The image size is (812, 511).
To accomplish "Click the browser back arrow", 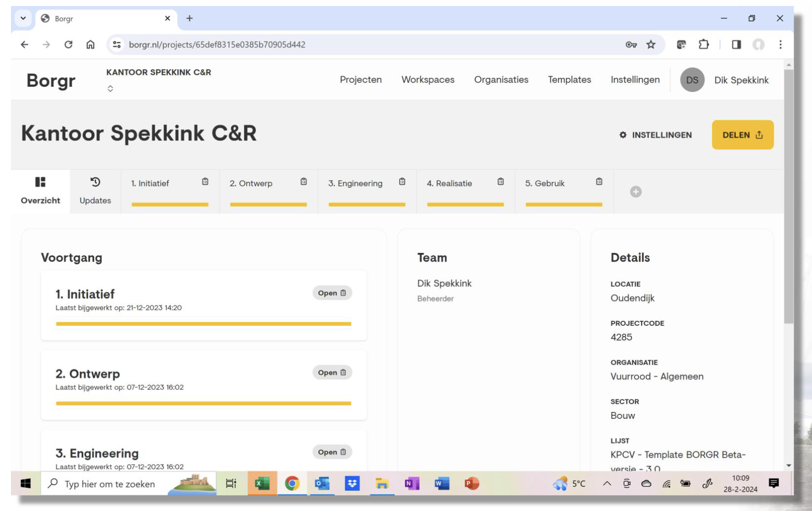I will click(24, 44).
